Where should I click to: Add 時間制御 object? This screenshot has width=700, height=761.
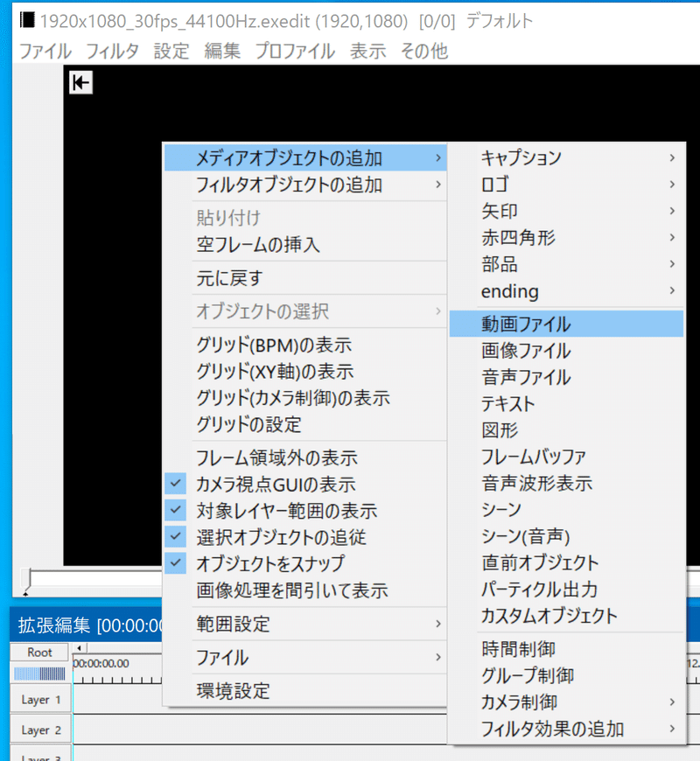pos(566,649)
